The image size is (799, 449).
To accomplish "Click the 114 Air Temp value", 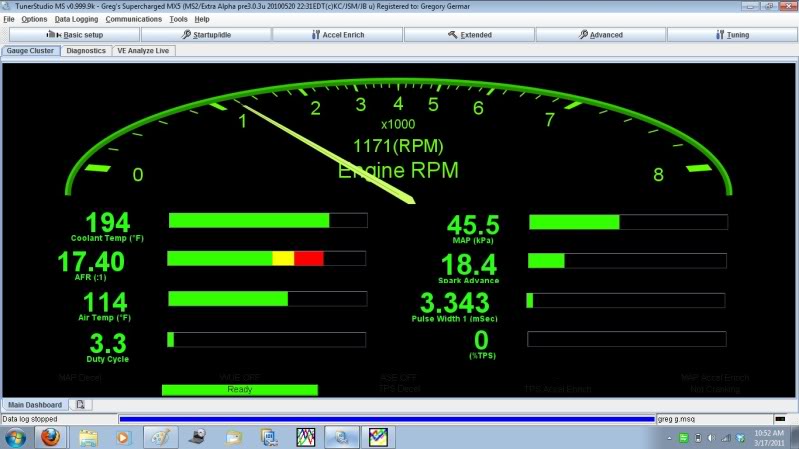I will (x=104, y=302).
